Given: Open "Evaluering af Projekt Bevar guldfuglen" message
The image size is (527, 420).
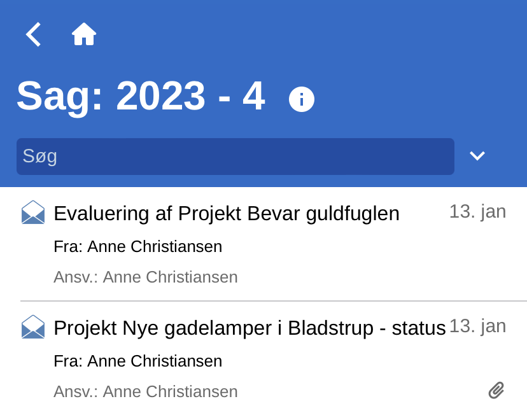Looking at the screenshot, I should [x=227, y=214].
